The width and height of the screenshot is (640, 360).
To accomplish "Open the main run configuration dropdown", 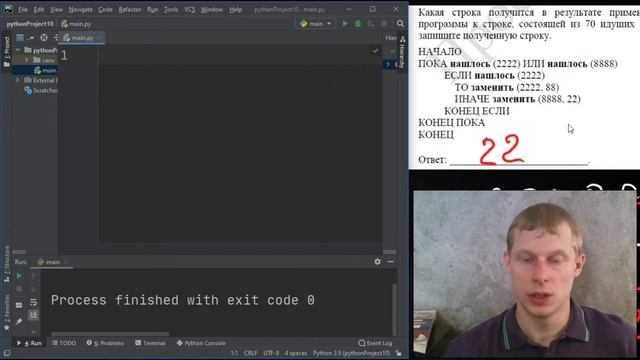I will pyautogui.click(x=315, y=24).
